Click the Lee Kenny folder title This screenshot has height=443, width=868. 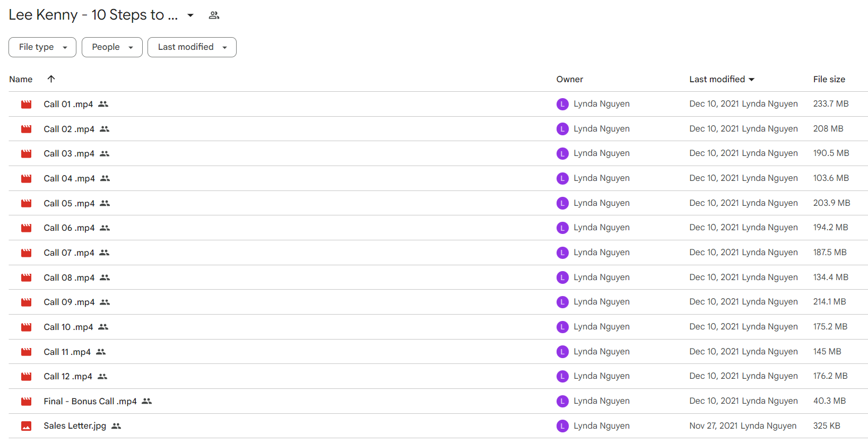(93, 15)
